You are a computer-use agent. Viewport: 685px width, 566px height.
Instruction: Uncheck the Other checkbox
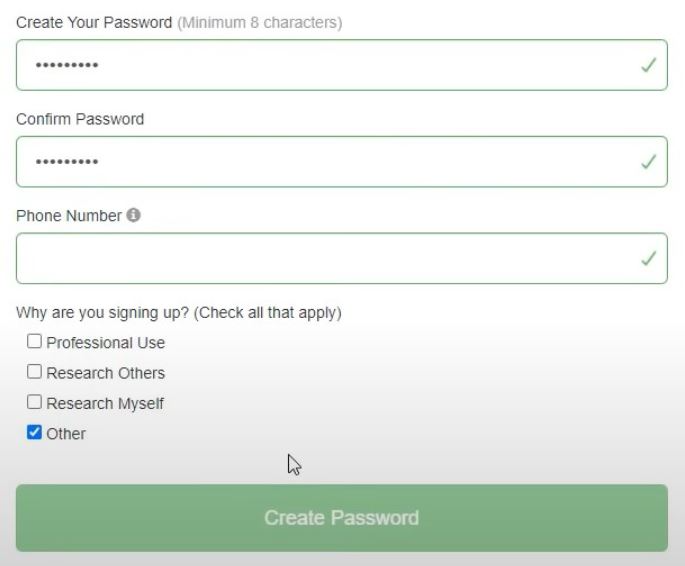pos(35,432)
